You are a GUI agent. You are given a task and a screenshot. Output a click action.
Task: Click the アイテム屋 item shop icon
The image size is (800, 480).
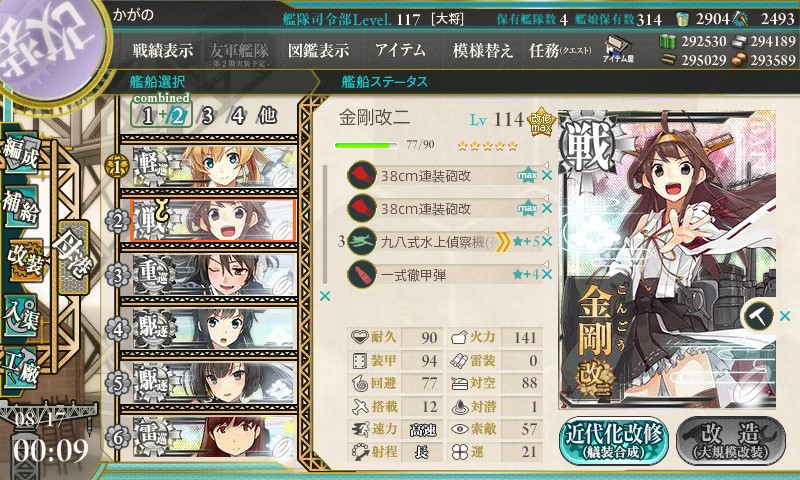coord(618,49)
